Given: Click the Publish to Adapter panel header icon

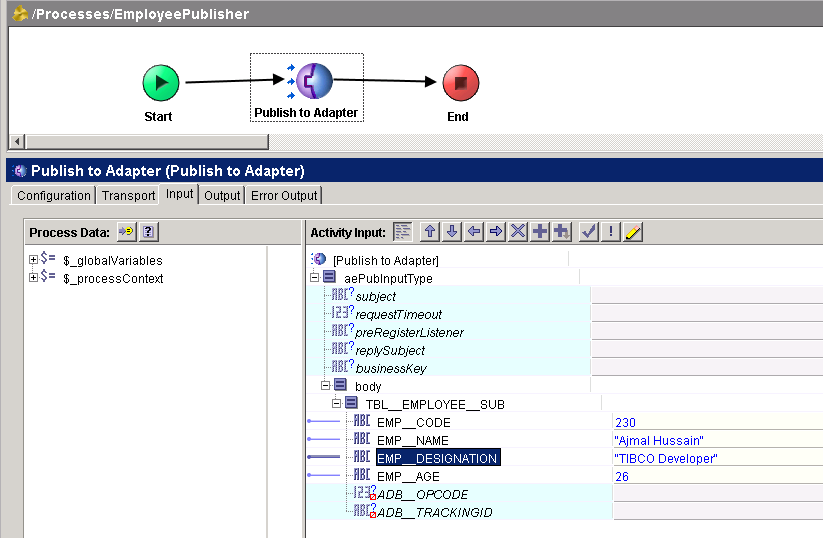Looking at the screenshot, I should click(20, 171).
